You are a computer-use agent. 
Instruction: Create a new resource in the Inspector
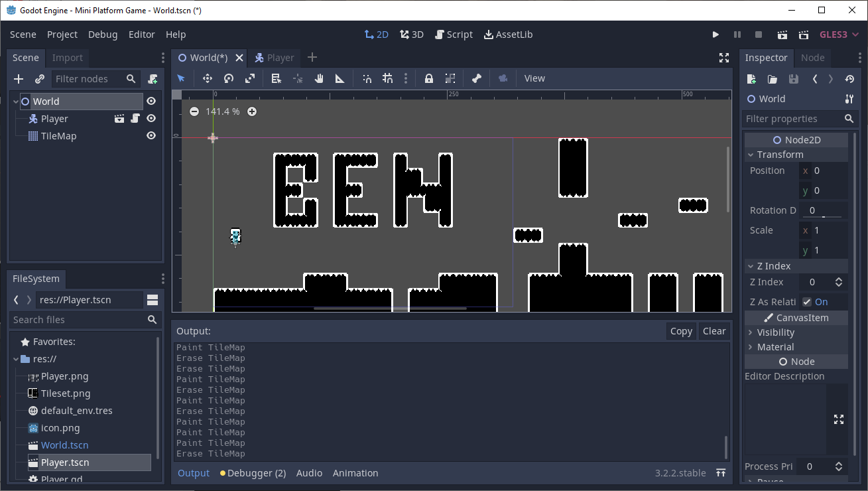coord(751,78)
